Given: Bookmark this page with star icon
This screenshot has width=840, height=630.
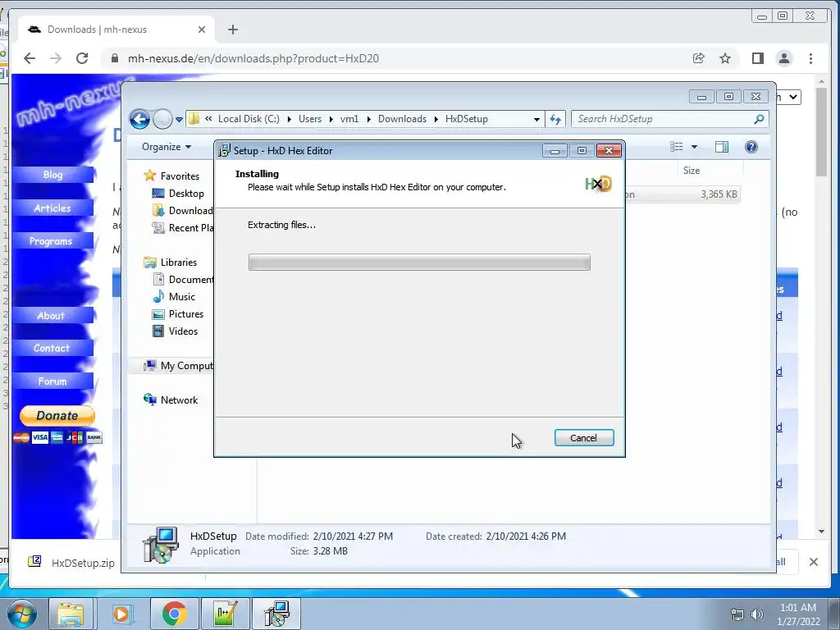Looking at the screenshot, I should [725, 58].
